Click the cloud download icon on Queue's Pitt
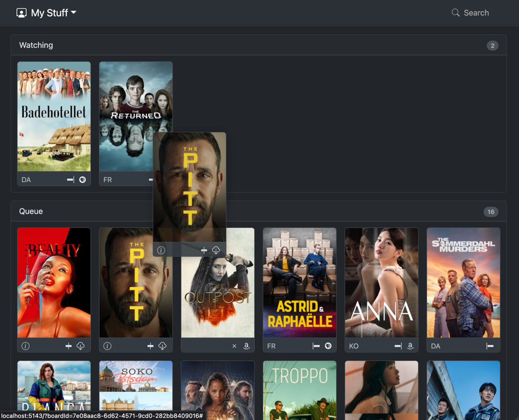519x420 pixels. coord(162,346)
